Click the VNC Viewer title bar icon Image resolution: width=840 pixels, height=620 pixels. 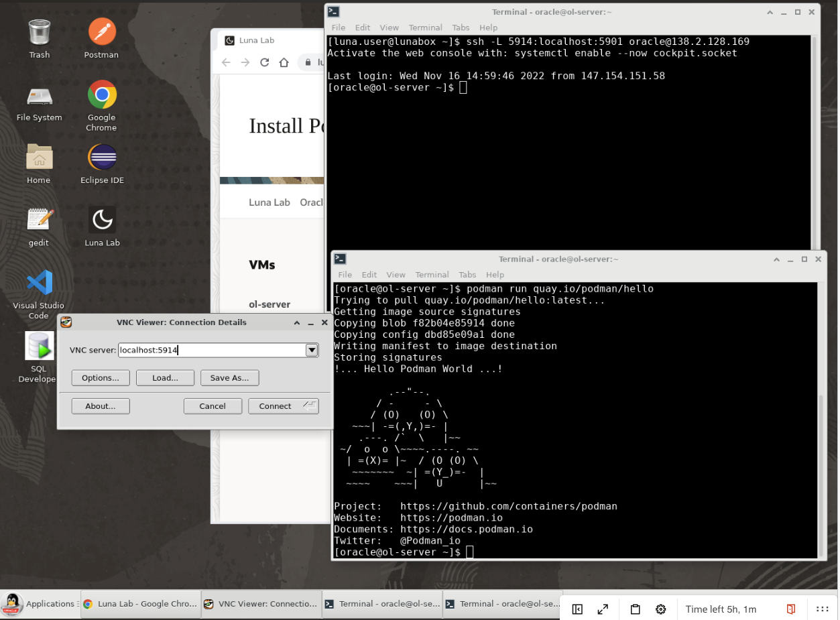point(66,322)
